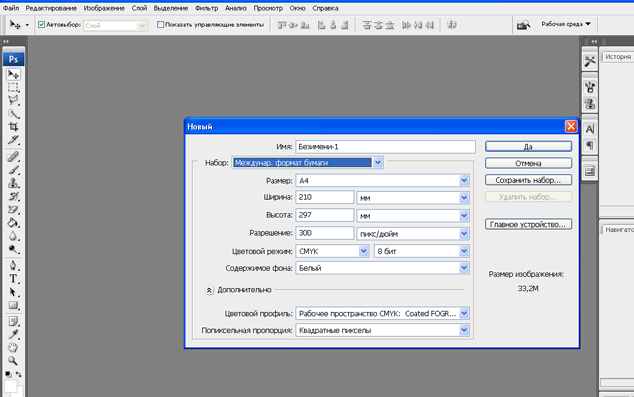
Task: Select the Zoom tool
Action: click(x=13, y=361)
